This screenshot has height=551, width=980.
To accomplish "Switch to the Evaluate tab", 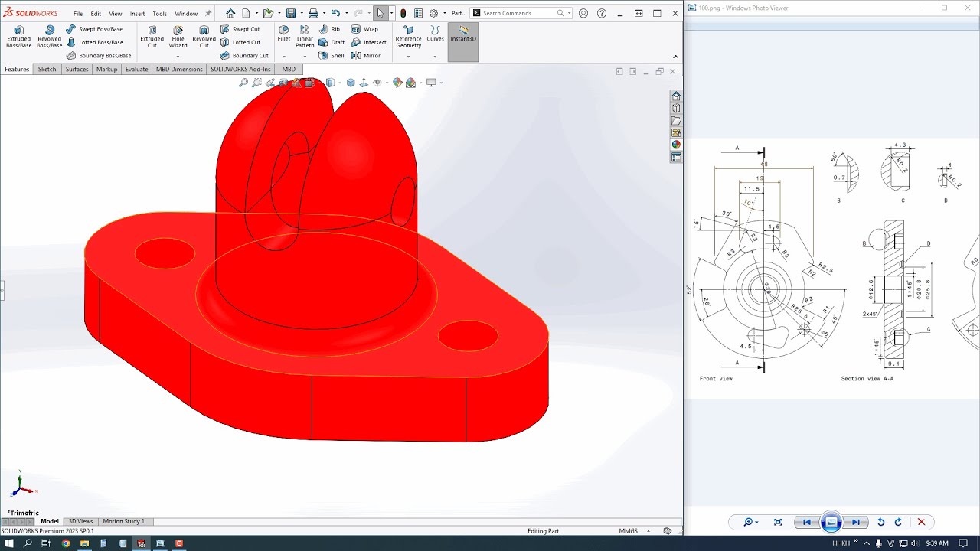I will point(136,69).
